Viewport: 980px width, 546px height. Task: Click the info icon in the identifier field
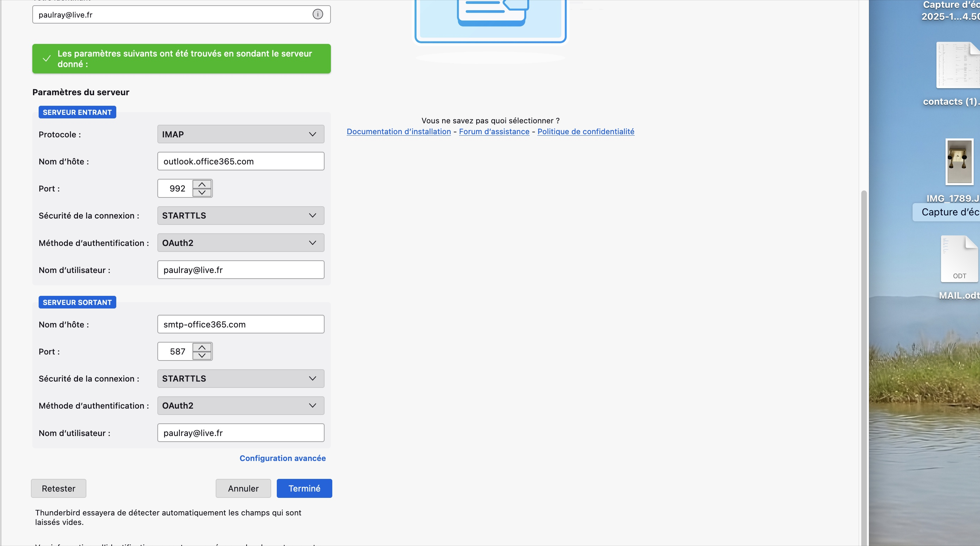318,14
